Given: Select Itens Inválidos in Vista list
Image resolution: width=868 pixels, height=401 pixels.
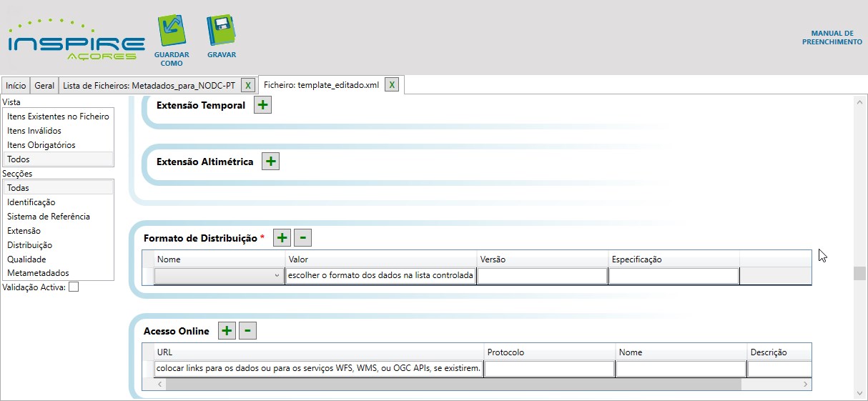Looking at the screenshot, I should (x=34, y=131).
